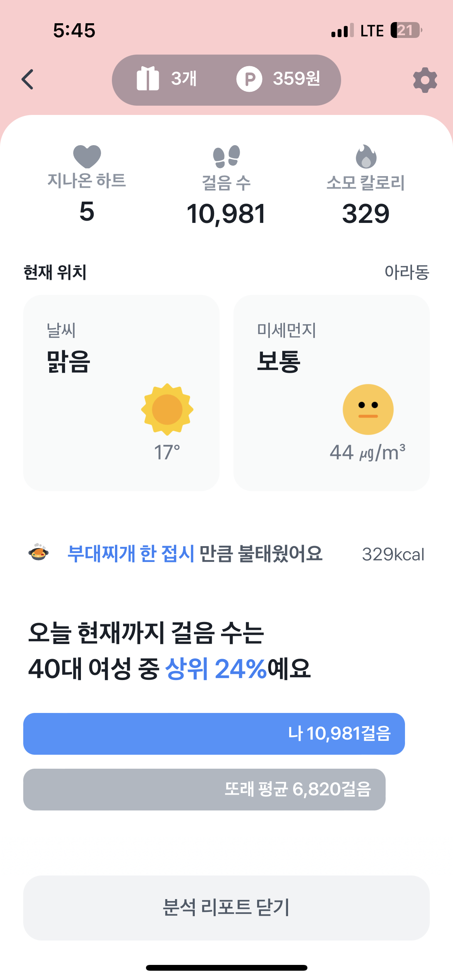
Task: Tap the gray 또래 평균 6,820걸음 bar
Action: pos(204,789)
